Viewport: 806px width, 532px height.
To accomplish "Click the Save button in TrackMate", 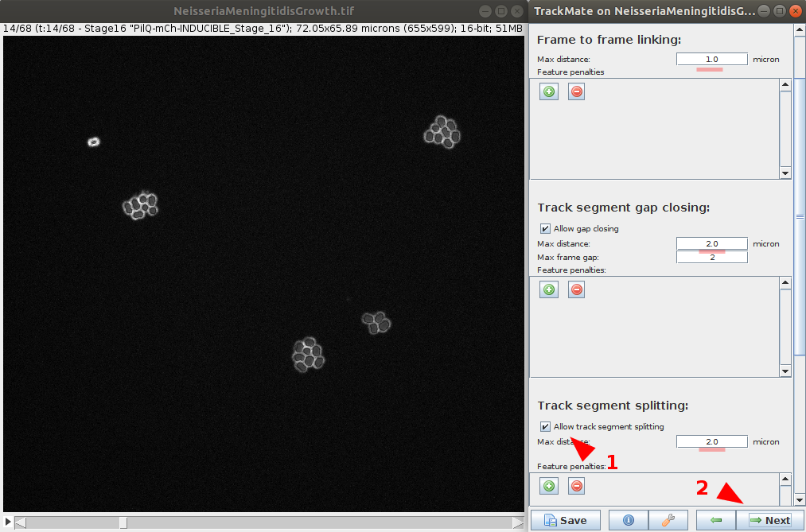I will 566,520.
